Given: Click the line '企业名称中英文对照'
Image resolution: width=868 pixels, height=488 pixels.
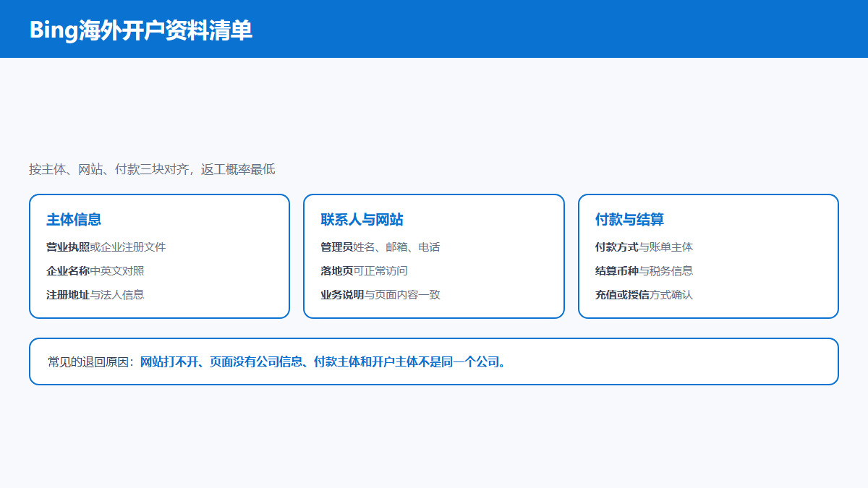Looking at the screenshot, I should pyautogui.click(x=95, y=271).
